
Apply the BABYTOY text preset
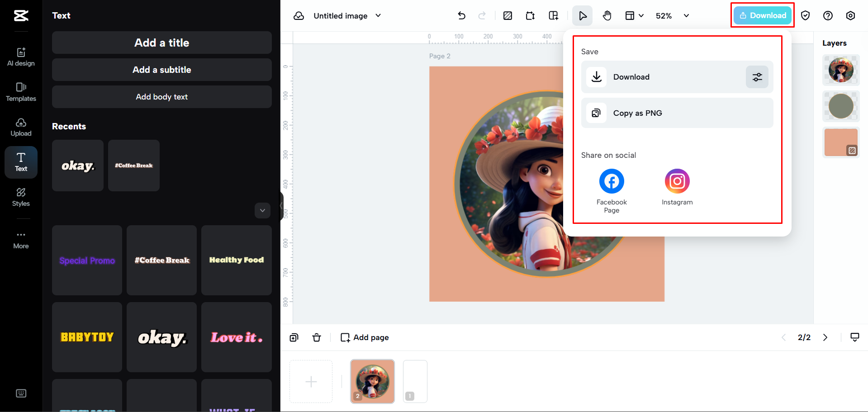[x=87, y=337]
